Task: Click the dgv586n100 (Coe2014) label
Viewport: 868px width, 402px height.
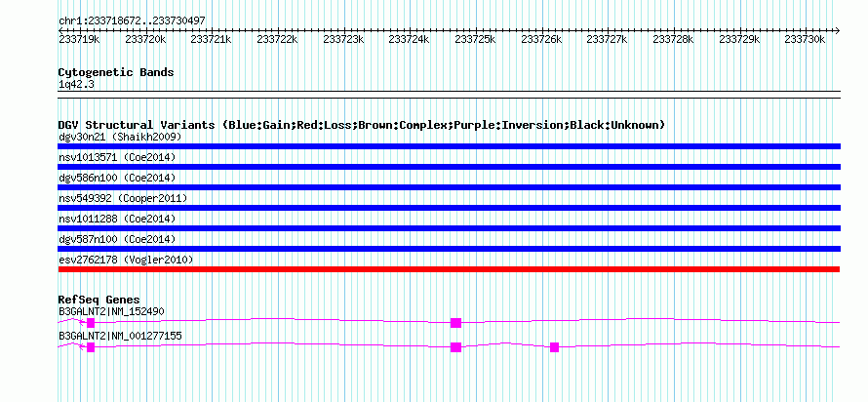Action: (117, 178)
